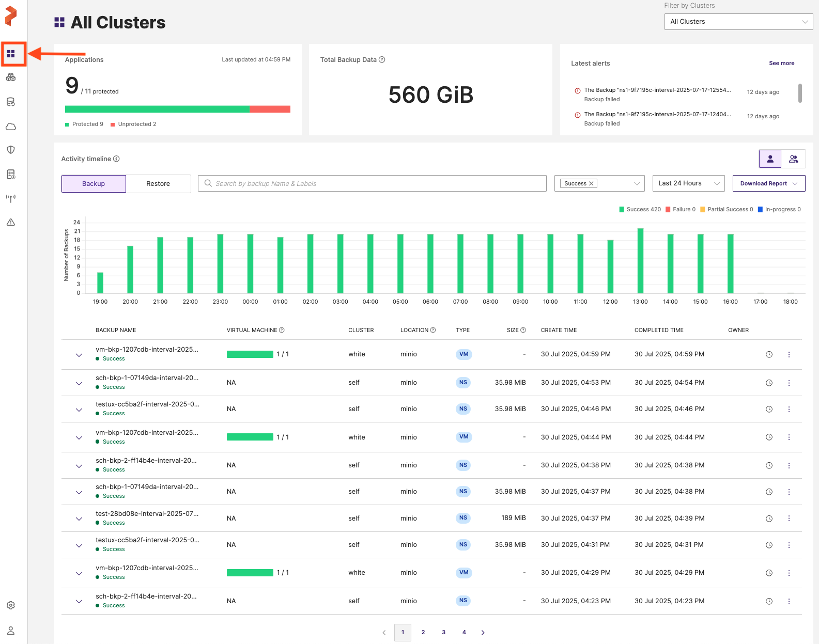Select the Backup tab
This screenshot has height=644, width=819.
pos(94,184)
